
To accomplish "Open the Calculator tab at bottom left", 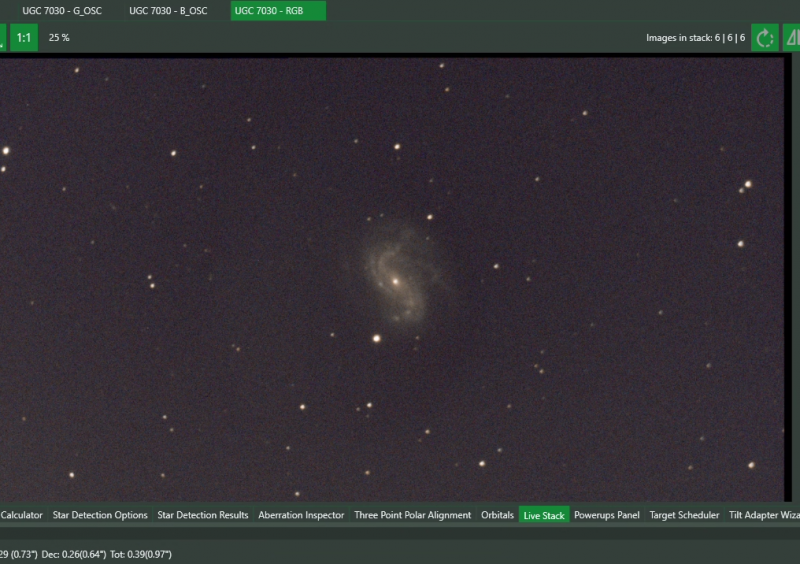I will pyautogui.click(x=21, y=515).
